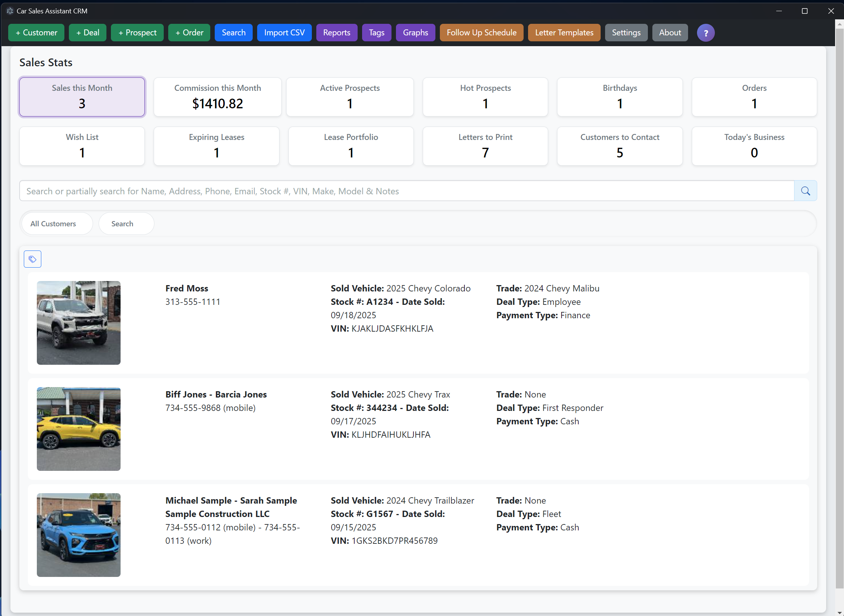This screenshot has height=616, width=844.
Task: Add a new customer
Action: pos(36,33)
